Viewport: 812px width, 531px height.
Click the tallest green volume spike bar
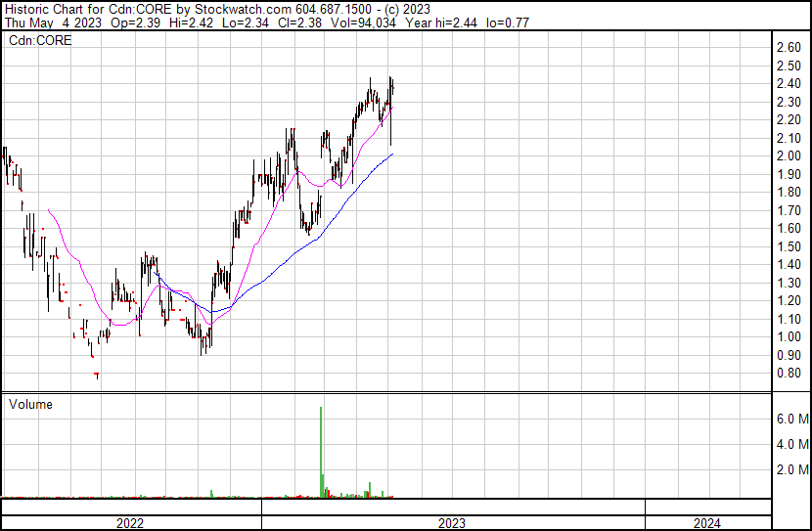point(321,450)
